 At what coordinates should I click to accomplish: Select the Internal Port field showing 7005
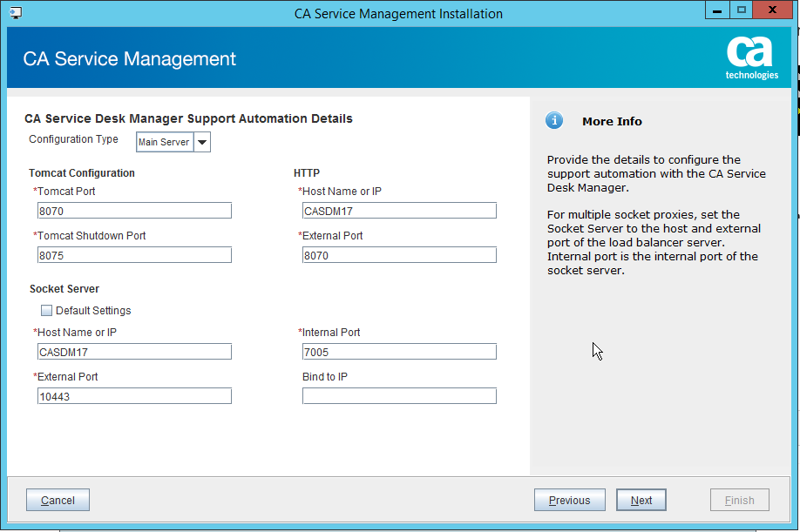click(x=399, y=351)
